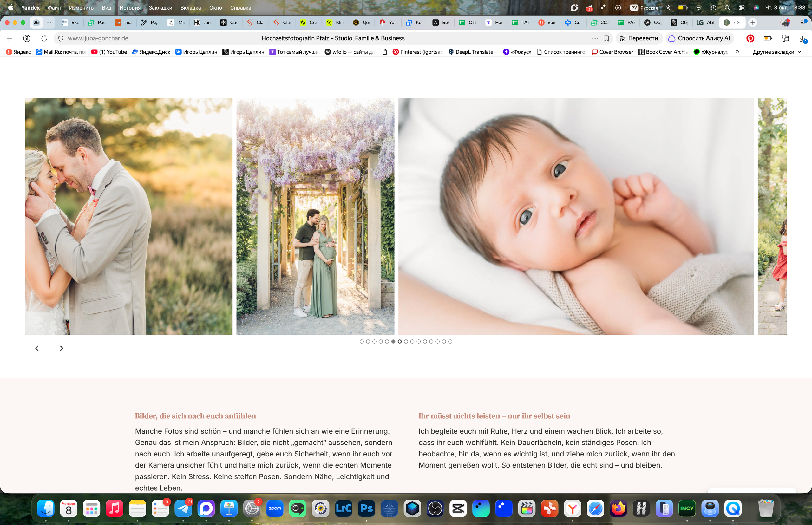Select the last gallery pagination dot

(450, 341)
